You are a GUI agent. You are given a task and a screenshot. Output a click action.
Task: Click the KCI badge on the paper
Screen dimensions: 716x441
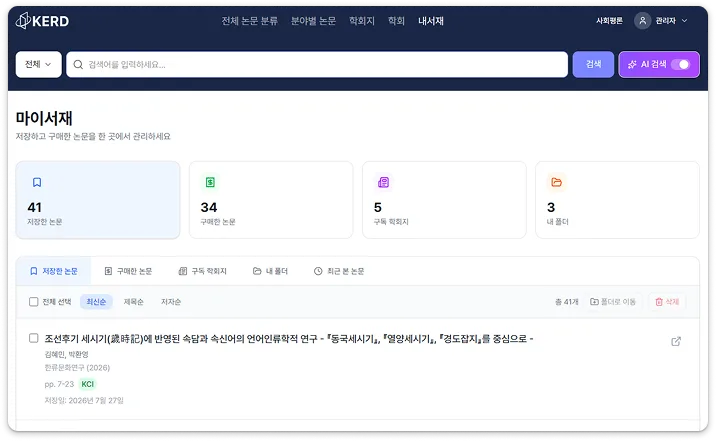click(x=87, y=384)
